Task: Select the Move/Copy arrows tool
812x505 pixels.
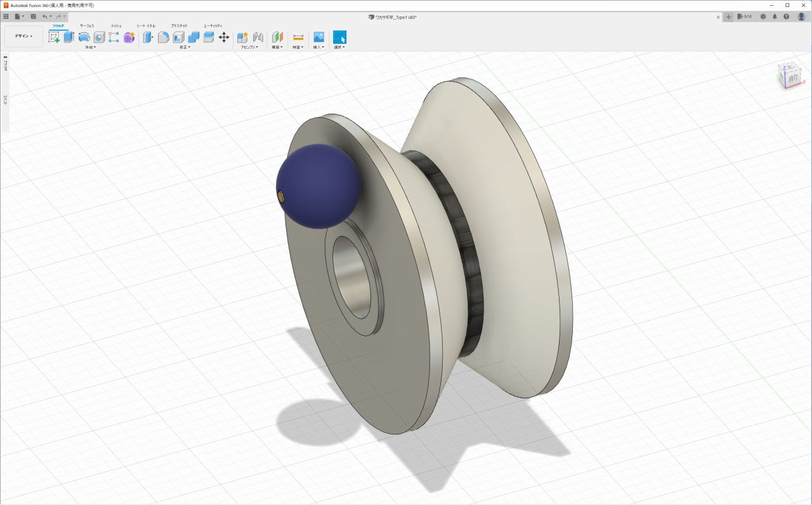Action: [x=224, y=37]
